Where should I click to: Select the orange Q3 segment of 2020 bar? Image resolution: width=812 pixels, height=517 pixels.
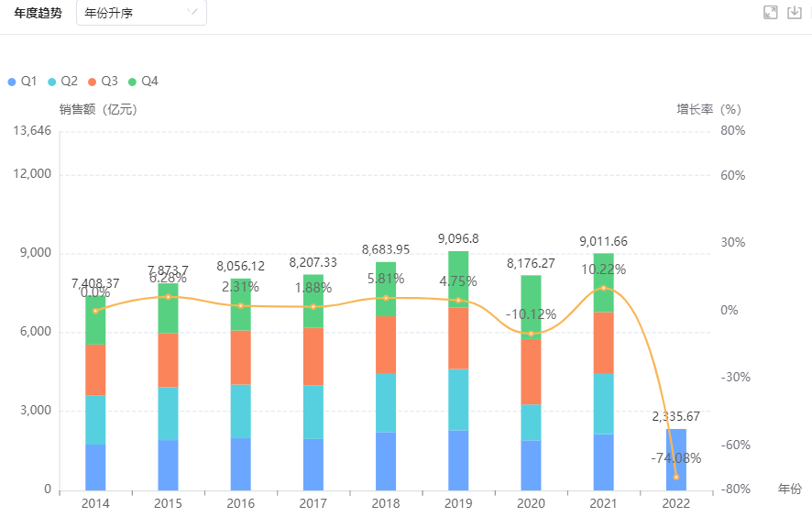click(x=531, y=371)
